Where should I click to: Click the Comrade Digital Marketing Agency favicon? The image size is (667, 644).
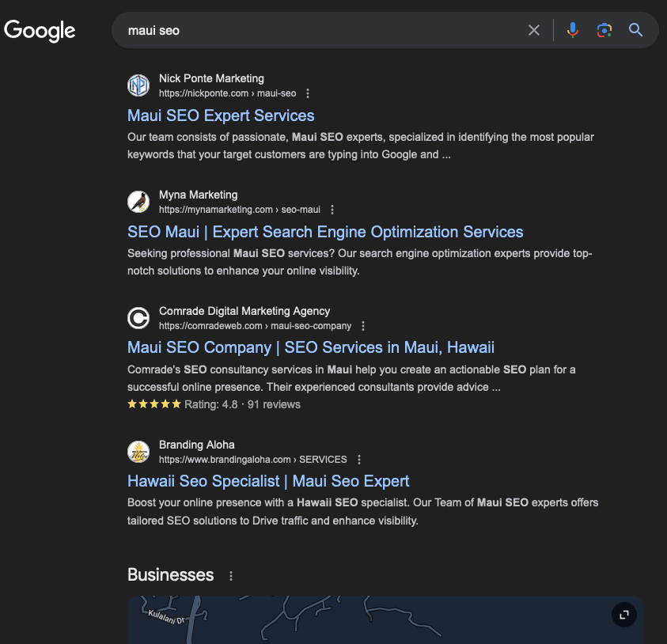coord(138,318)
